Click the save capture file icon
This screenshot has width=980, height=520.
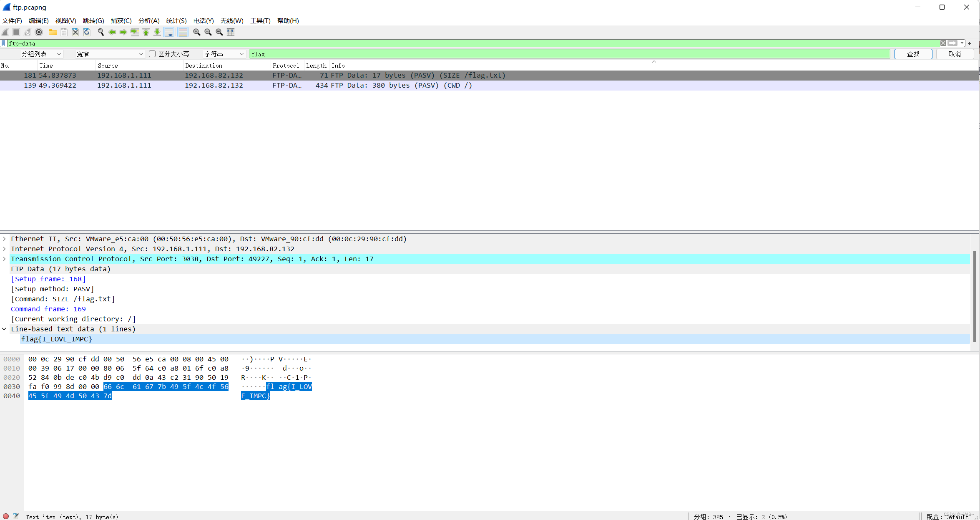point(64,32)
